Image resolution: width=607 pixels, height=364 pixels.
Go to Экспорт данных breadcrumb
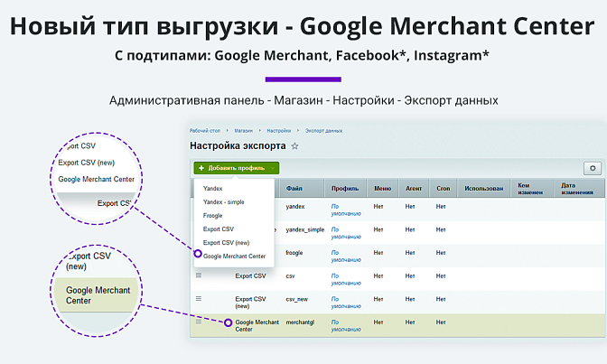coord(323,131)
